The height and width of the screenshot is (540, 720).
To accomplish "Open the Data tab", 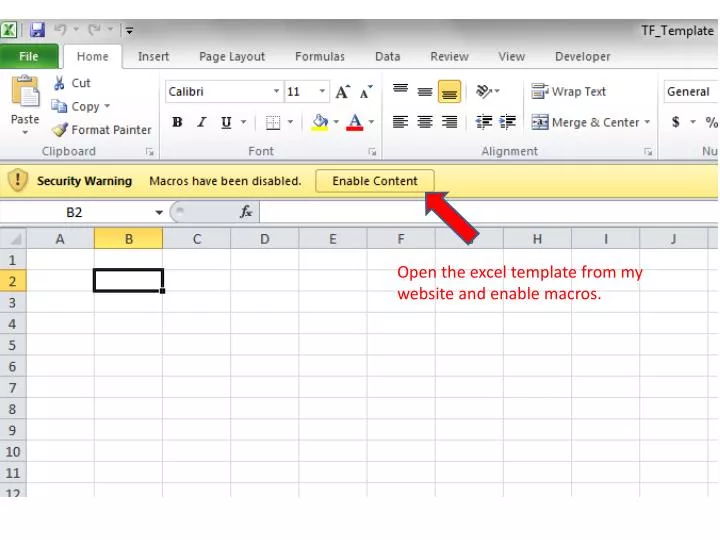I will 388,56.
